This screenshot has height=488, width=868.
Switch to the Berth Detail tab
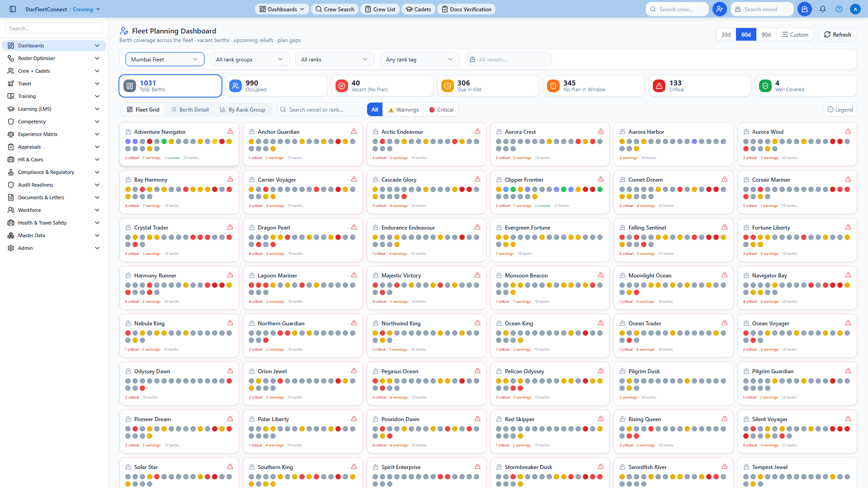tap(189, 109)
